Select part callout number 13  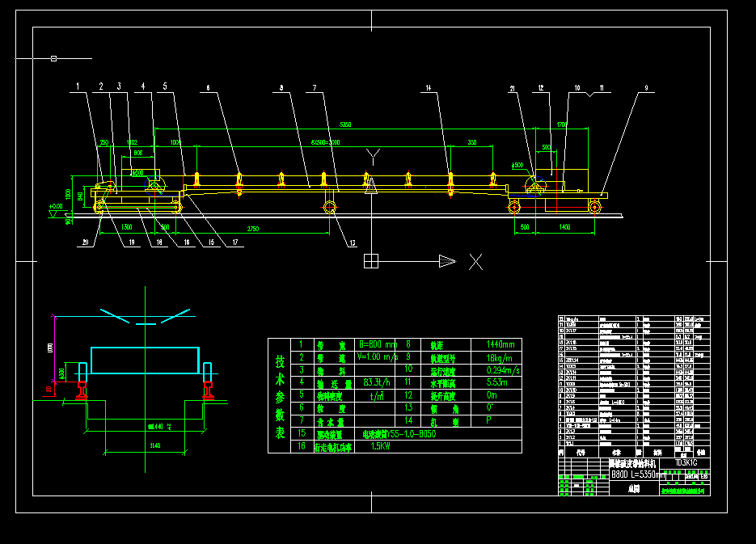[x=352, y=242]
